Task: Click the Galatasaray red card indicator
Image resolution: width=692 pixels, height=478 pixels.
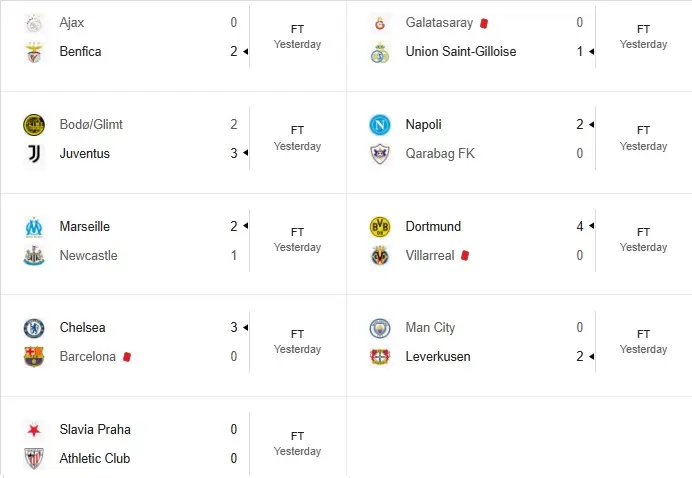Action: coord(484,22)
